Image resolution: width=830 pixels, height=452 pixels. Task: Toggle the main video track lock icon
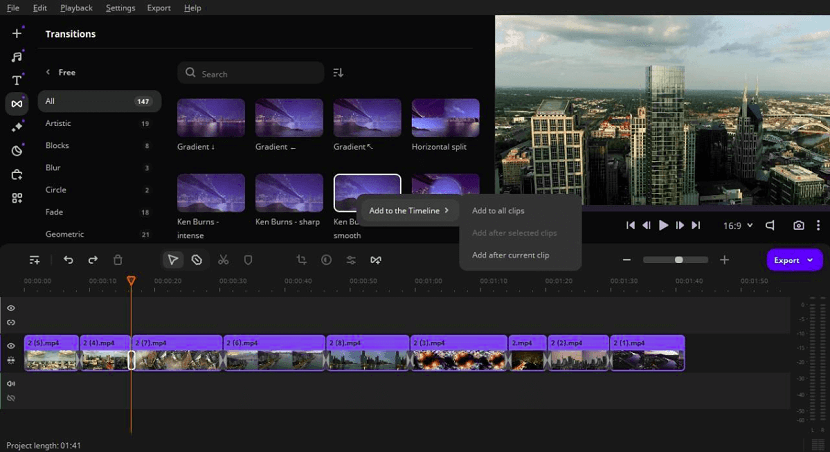[11, 360]
